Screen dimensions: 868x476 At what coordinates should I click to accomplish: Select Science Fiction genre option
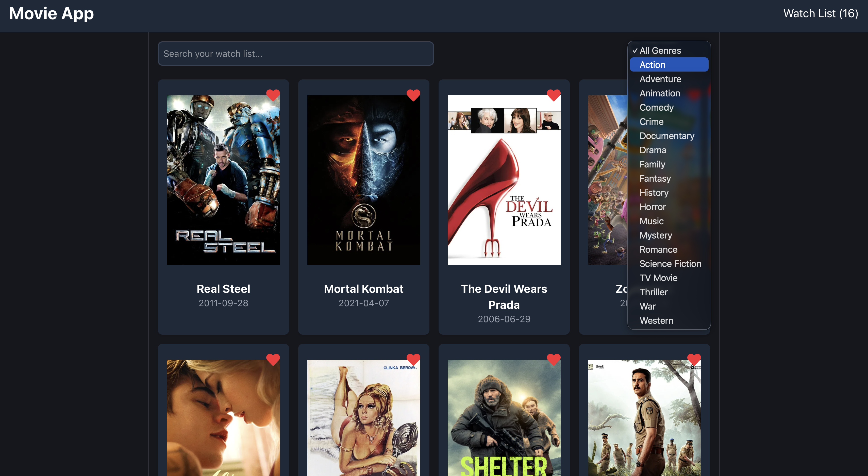(x=669, y=264)
